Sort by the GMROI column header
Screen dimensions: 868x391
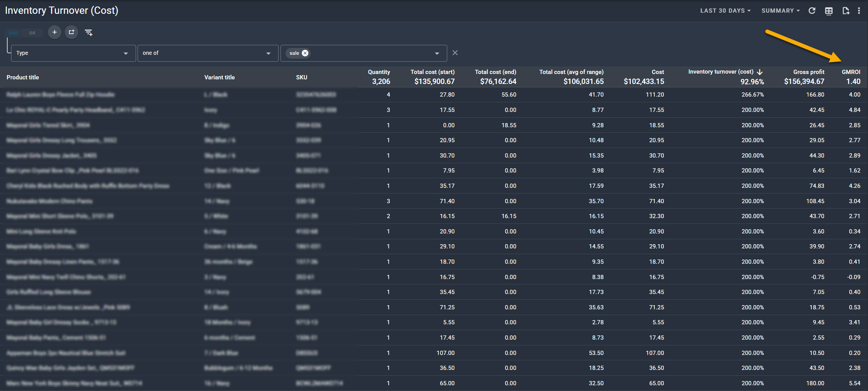pyautogui.click(x=851, y=72)
